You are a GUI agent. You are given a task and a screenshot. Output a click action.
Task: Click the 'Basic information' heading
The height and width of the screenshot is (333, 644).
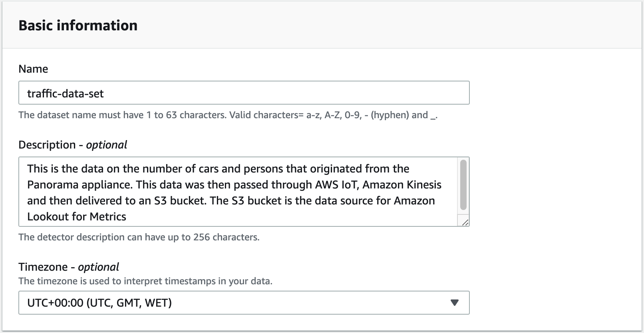click(78, 26)
